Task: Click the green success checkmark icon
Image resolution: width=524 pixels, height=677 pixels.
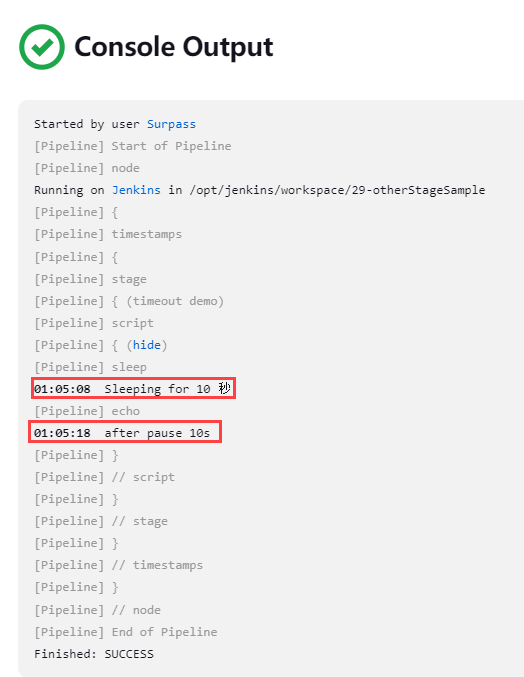Action: point(42,47)
